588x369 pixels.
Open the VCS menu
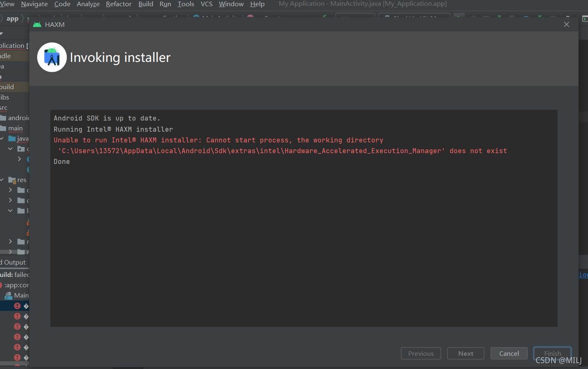tap(207, 4)
